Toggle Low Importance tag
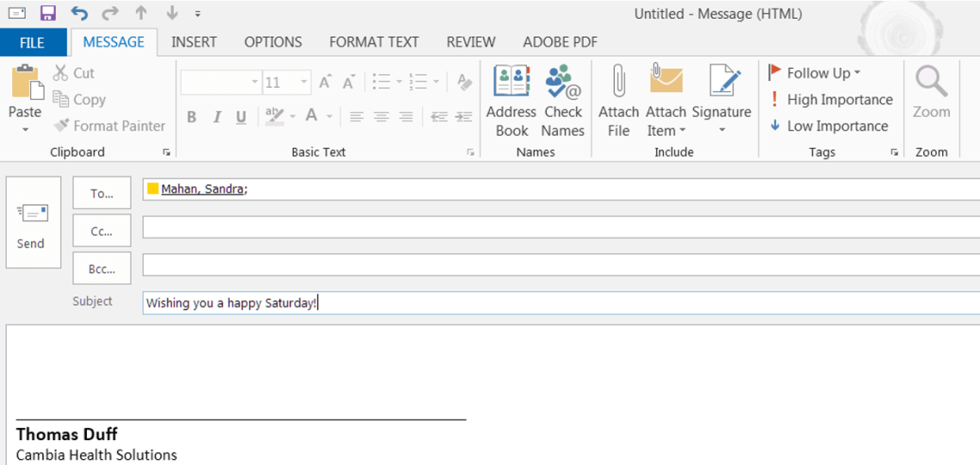Screen dimensions: 980x465 pos(828,125)
